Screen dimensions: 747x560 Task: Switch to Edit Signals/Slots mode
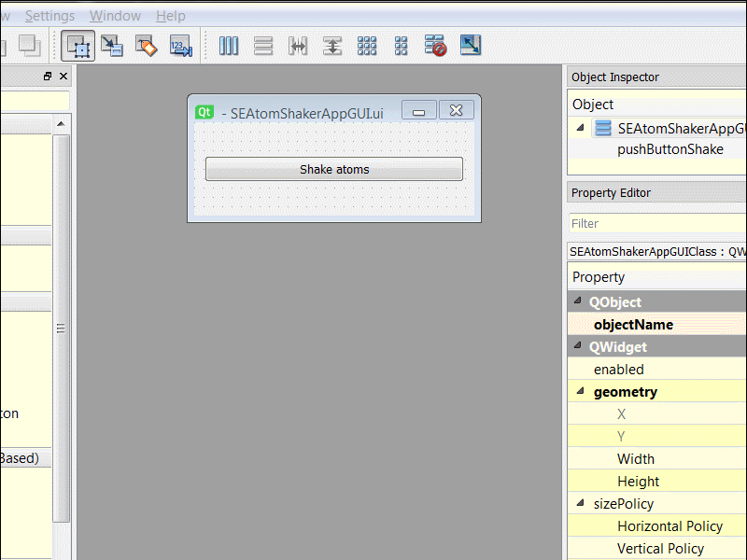112,45
